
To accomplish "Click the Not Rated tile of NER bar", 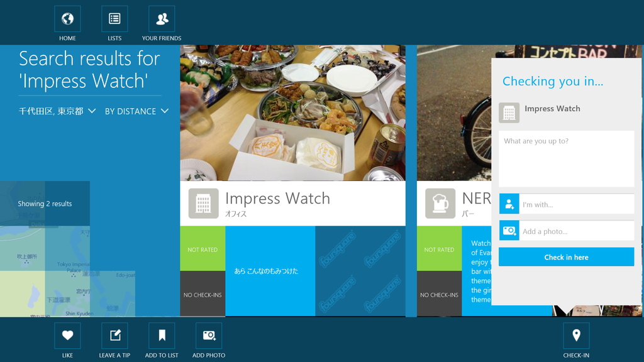I will (439, 248).
